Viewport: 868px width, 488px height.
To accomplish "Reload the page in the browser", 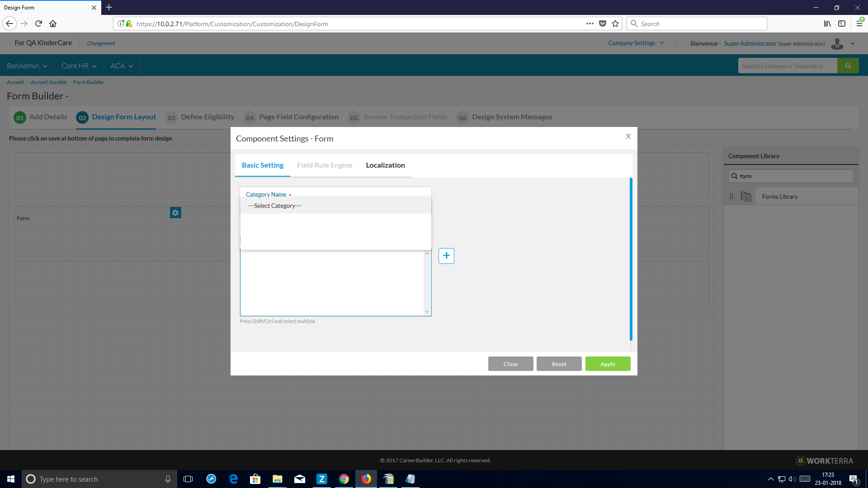I will coord(39,23).
